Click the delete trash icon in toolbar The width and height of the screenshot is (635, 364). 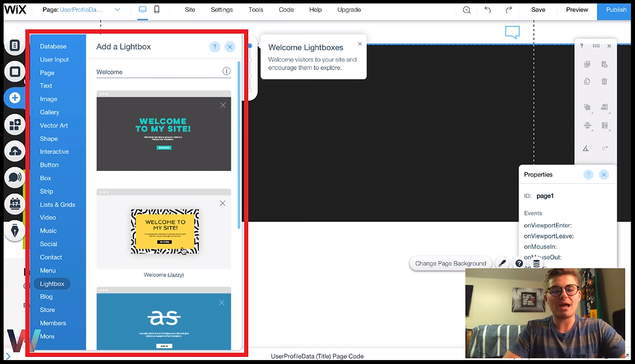pyautogui.click(x=604, y=82)
